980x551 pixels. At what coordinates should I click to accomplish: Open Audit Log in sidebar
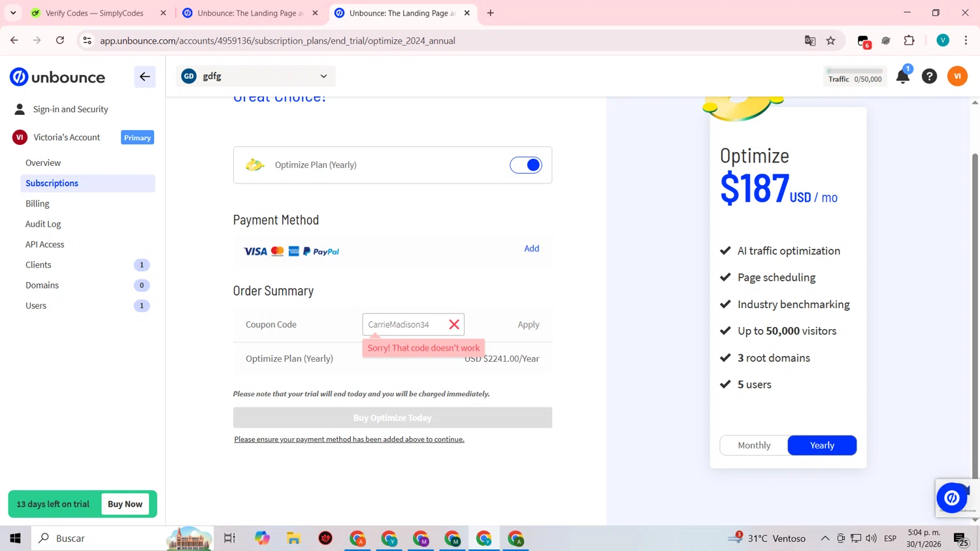[x=43, y=224]
